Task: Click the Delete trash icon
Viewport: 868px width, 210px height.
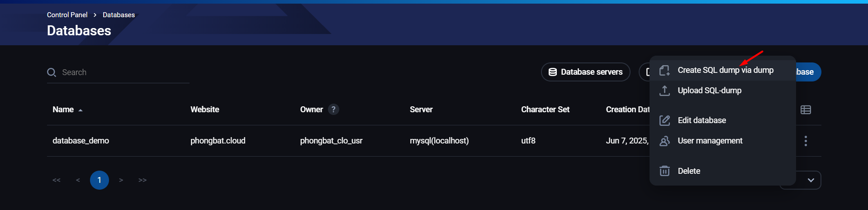Action: click(x=664, y=171)
